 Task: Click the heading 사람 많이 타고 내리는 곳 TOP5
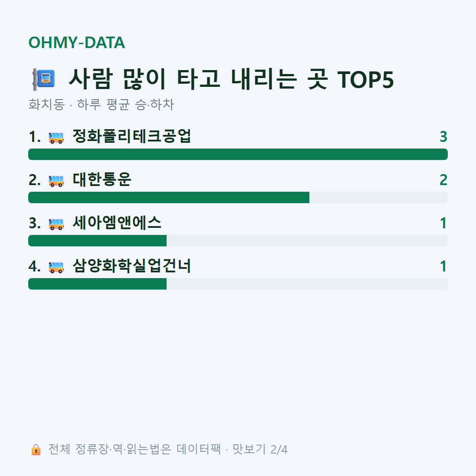231,79
